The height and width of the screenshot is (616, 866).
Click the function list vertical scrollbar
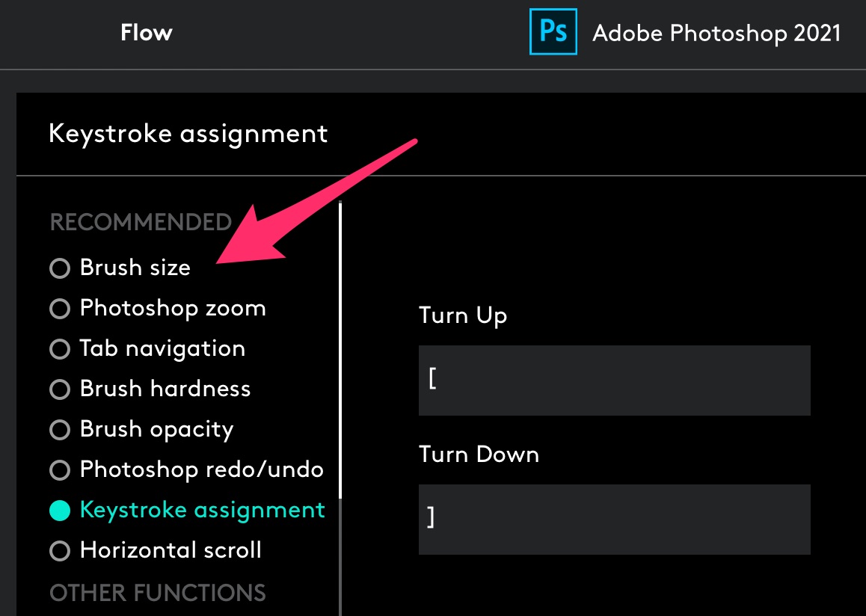(340, 351)
